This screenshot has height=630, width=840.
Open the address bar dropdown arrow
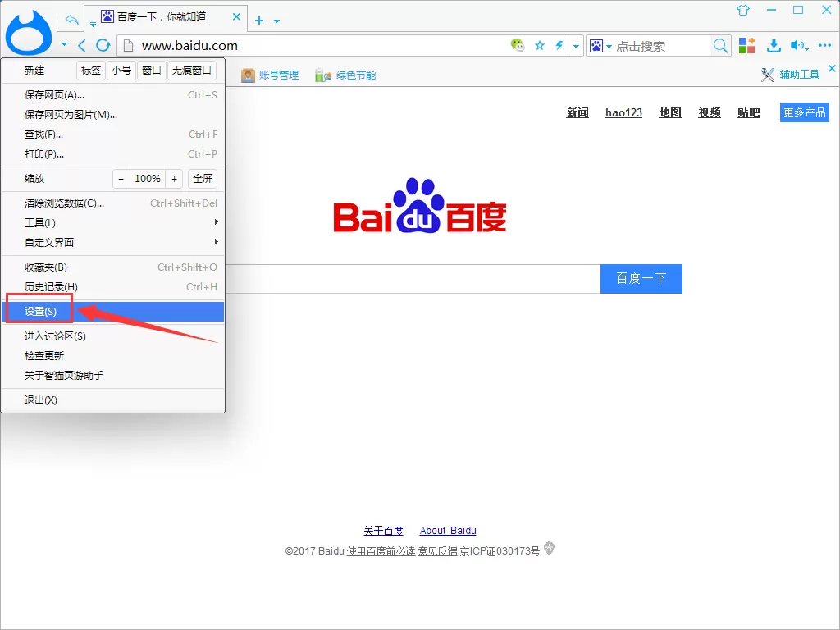coord(576,46)
